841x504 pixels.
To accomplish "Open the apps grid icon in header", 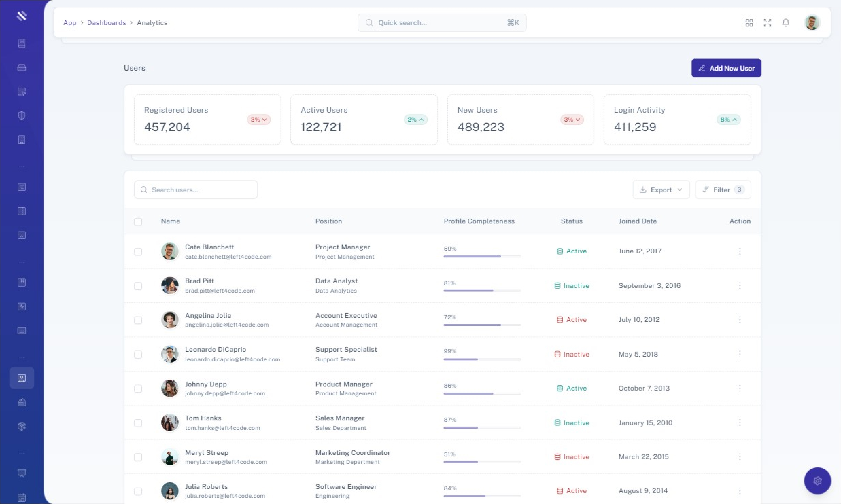I will point(749,23).
